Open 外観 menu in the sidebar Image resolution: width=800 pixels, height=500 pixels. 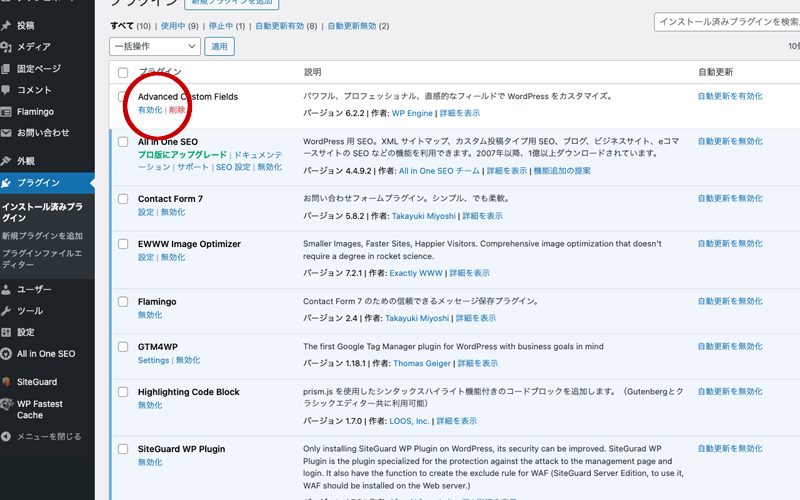point(26,161)
